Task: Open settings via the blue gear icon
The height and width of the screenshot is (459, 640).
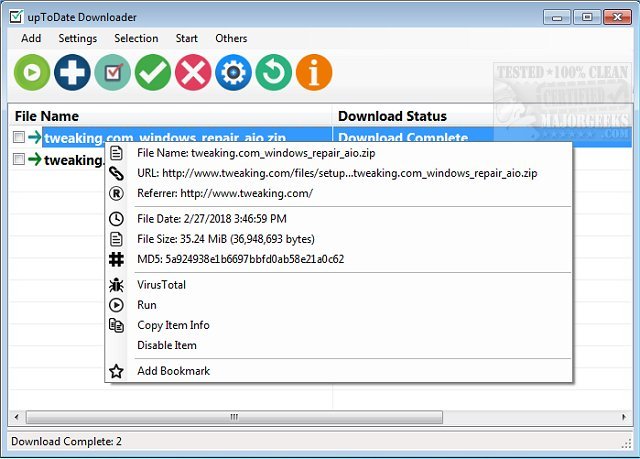Action: 233,73
